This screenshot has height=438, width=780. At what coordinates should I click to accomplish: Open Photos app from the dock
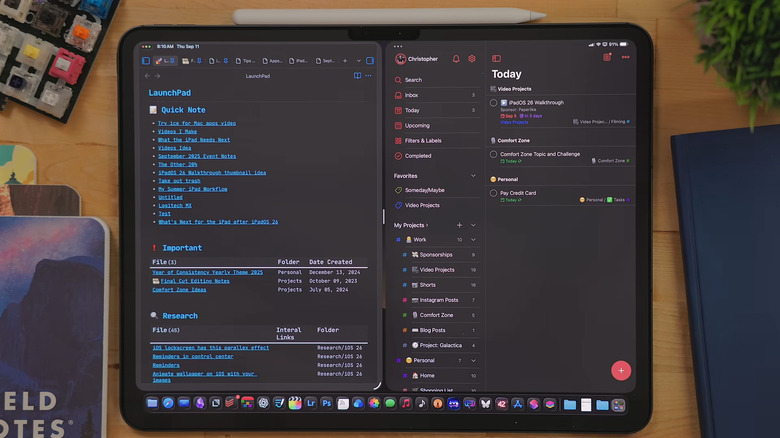click(x=374, y=403)
